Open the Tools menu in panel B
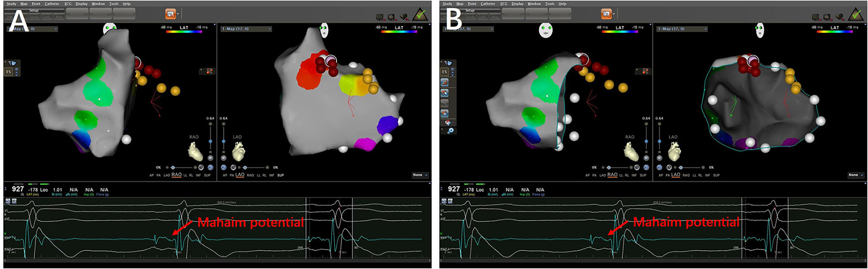 point(550,4)
